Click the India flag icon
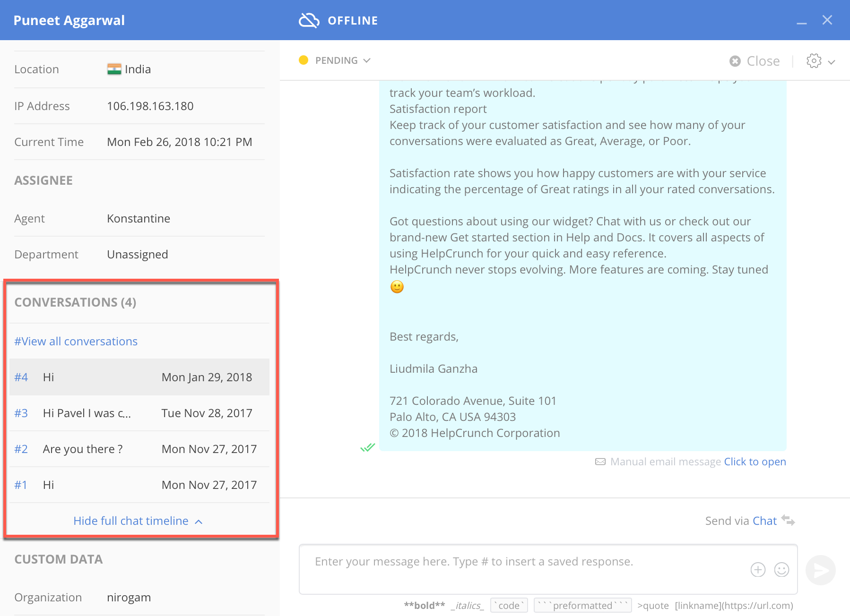This screenshot has height=616, width=850. point(114,69)
